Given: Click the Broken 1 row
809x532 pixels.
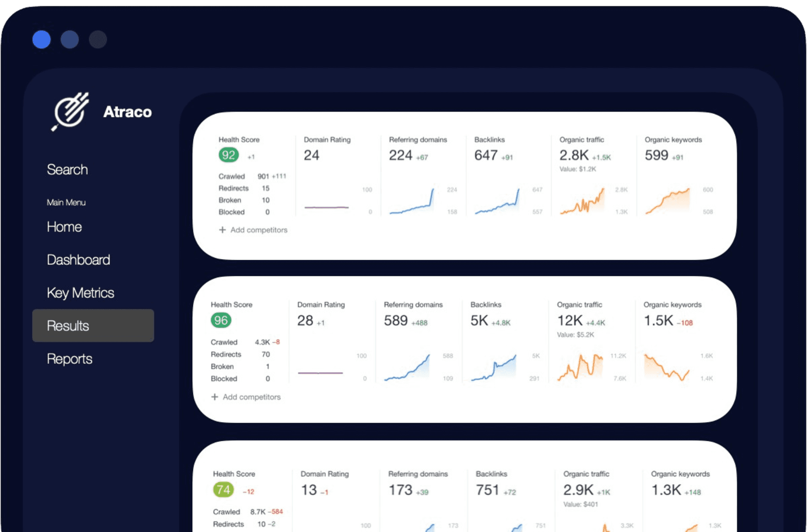Looking at the screenshot, I should 240,367.
